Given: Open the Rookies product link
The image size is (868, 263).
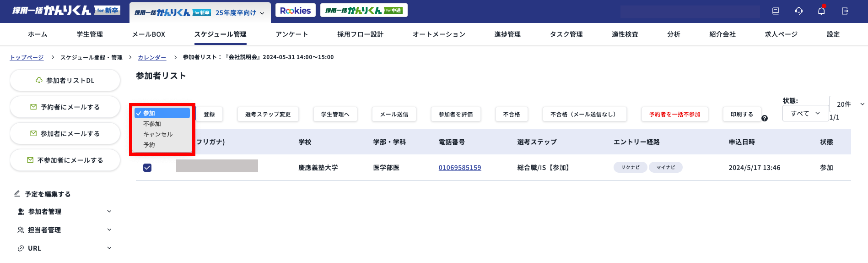Looking at the screenshot, I should (296, 10).
